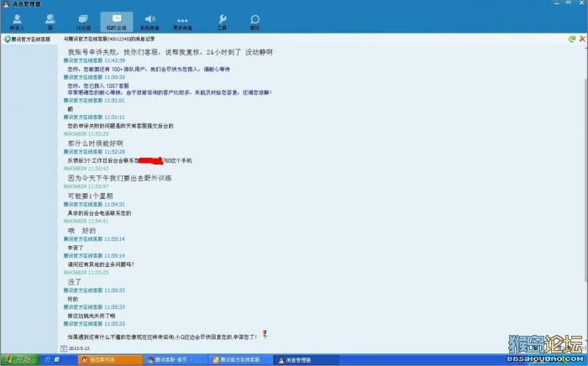Click the QQ penguin icon in title bar
Image resolution: width=588 pixels, height=366 pixels.
click(6, 4)
